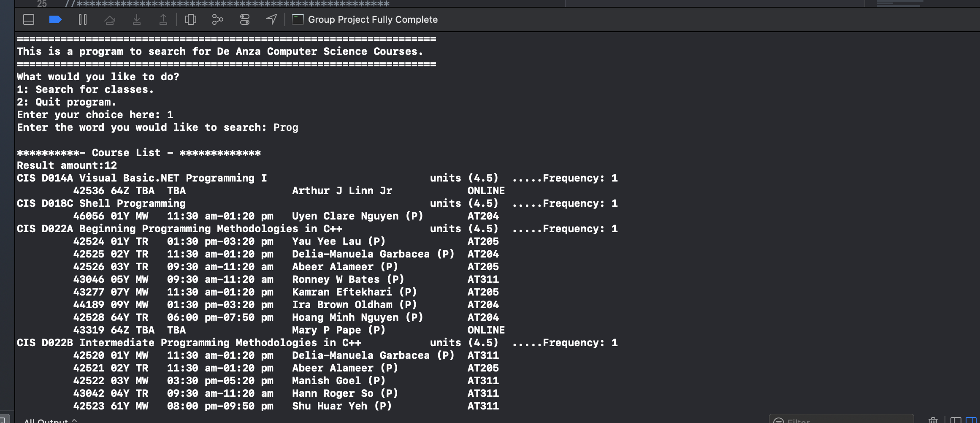The image size is (980, 423).
Task: Click the terminal process icon
Action: (298, 19)
